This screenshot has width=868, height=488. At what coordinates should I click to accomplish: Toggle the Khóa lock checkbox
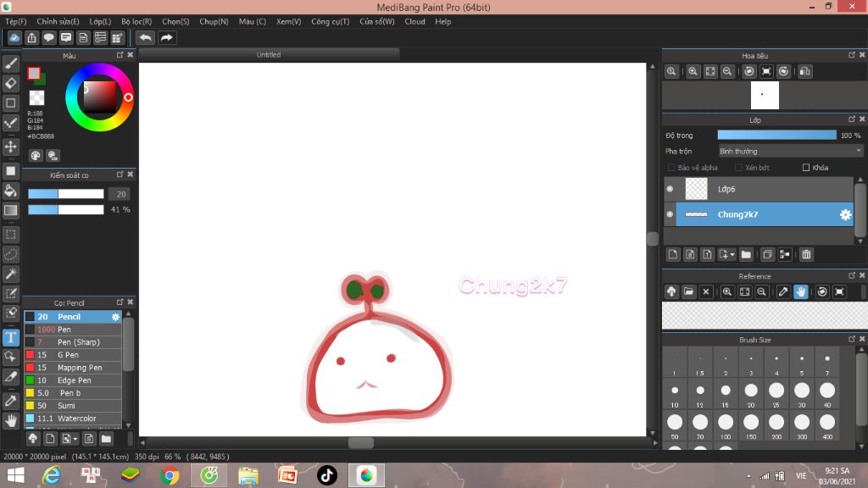tap(806, 168)
